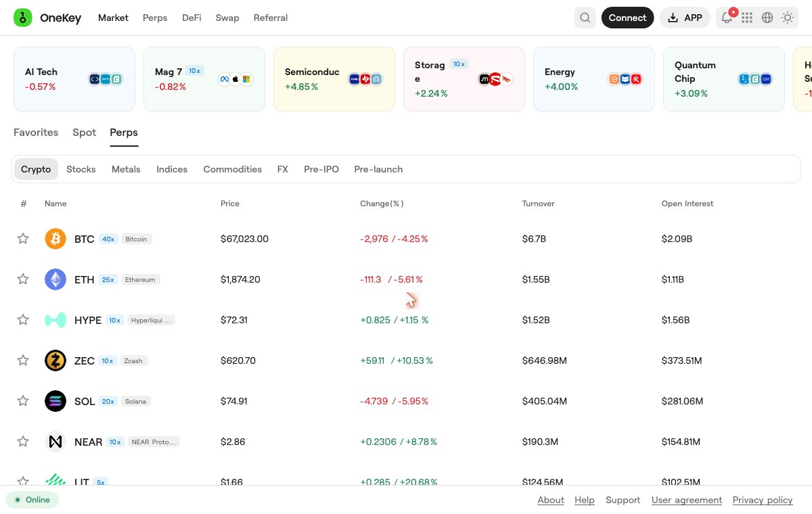Open the Swap nav item
The image size is (812, 514).
(x=227, y=18)
